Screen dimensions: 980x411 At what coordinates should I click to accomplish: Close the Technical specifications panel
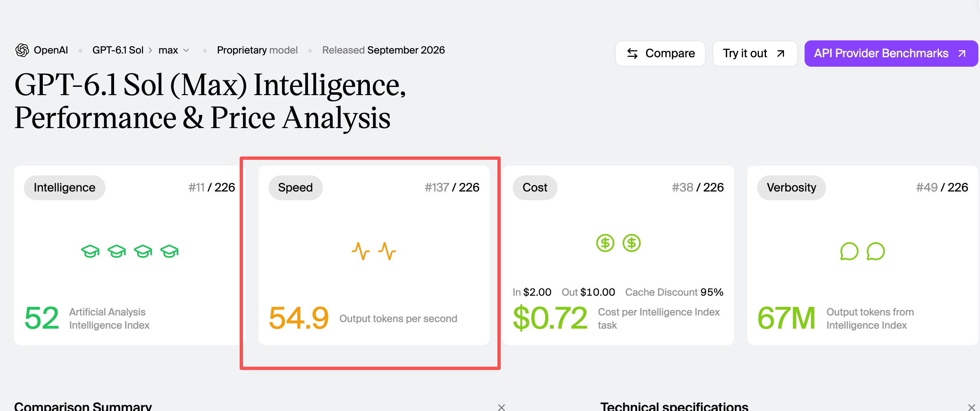point(971,407)
